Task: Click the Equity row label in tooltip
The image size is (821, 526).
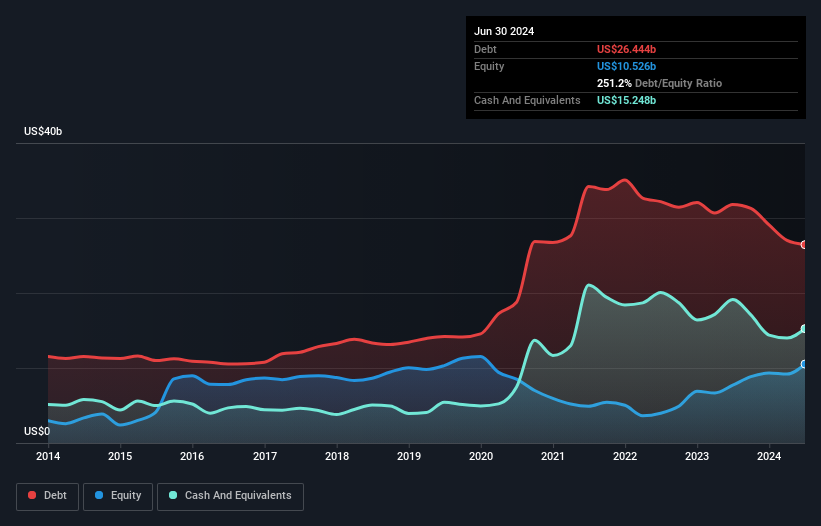Action: (489, 66)
